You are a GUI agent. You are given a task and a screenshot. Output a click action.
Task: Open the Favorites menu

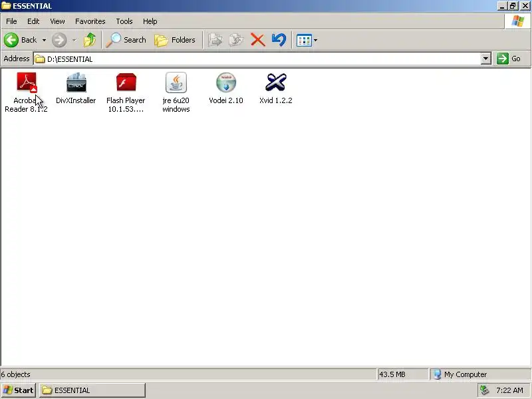coord(90,21)
